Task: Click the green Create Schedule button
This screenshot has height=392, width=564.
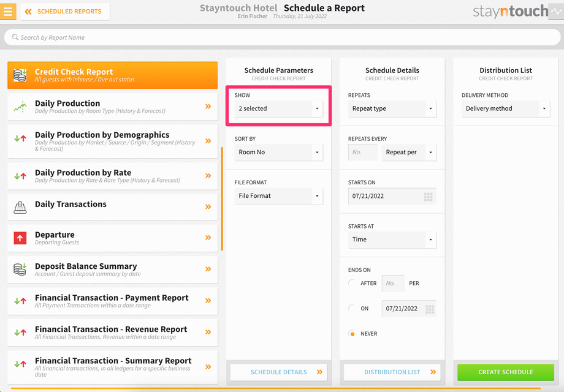Action: tap(506, 372)
